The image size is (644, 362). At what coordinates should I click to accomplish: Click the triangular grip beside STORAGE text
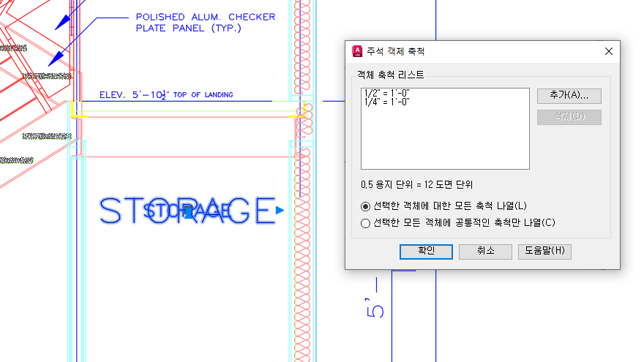280,211
